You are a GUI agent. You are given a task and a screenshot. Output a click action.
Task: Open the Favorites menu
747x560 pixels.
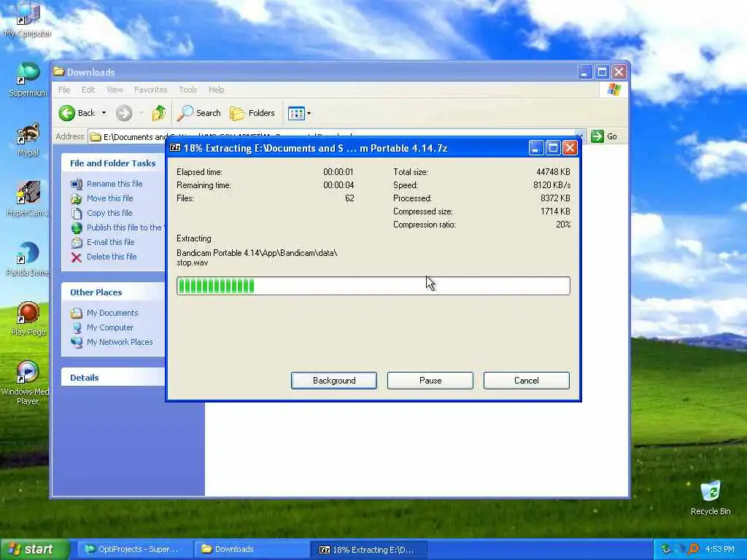(150, 90)
